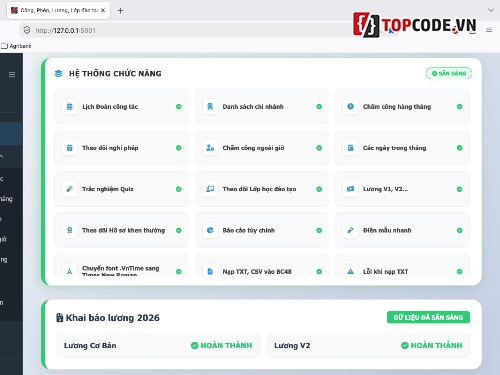Click green status dot on Chấm công hàng tháng
This screenshot has width=500, height=375.
click(x=460, y=107)
